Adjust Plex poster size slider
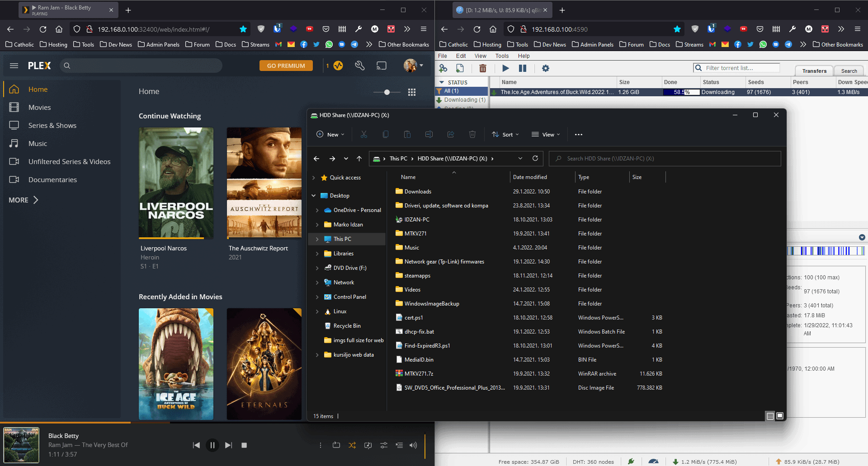 coord(387,92)
